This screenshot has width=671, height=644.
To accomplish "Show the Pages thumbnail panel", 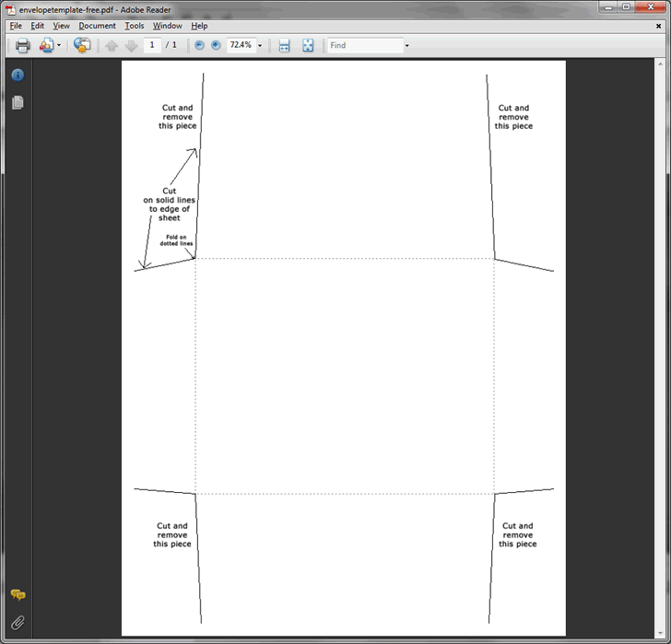I will pos(18,102).
